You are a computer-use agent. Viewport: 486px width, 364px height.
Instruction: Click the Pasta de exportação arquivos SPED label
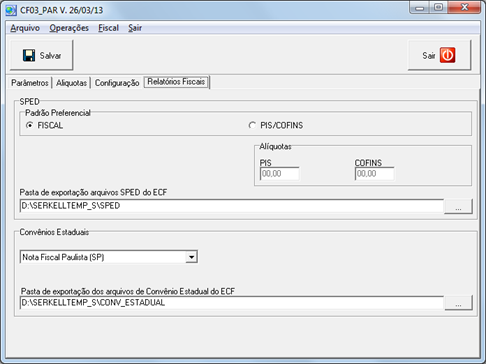pyautogui.click(x=93, y=192)
